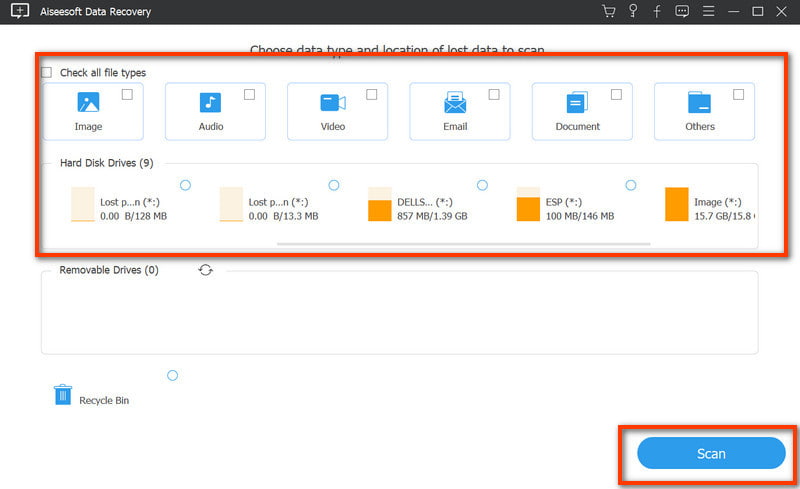Click the 0.00 B/13.3 MB size text
This screenshot has height=489, width=800.
pos(283,216)
